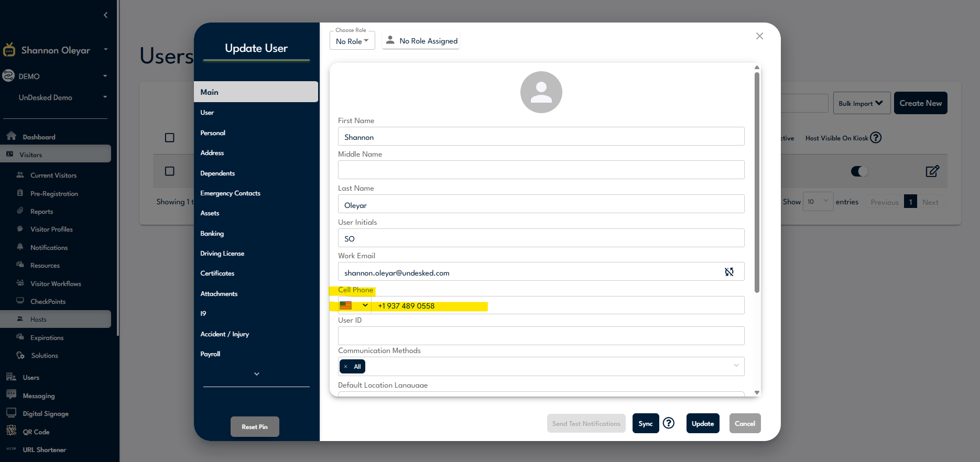Screen dimensions: 980x462
Task: Open the Choose Role dropdown
Action: (x=352, y=41)
